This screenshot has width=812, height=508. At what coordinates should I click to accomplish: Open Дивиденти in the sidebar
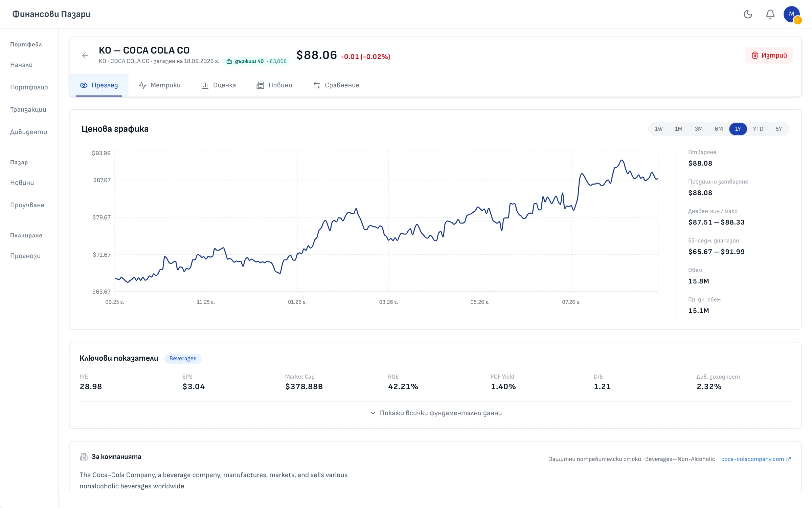tap(29, 132)
